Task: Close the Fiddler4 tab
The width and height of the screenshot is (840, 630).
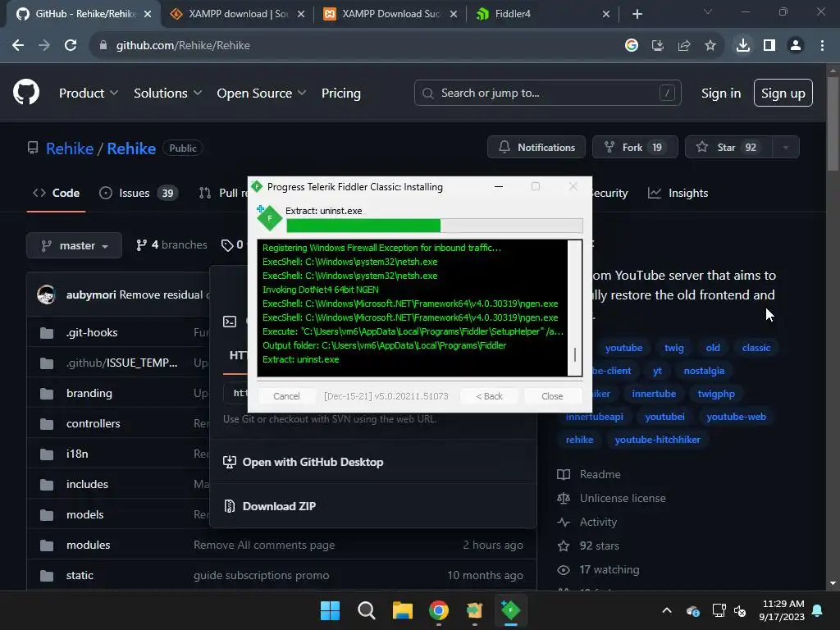Action: click(606, 14)
